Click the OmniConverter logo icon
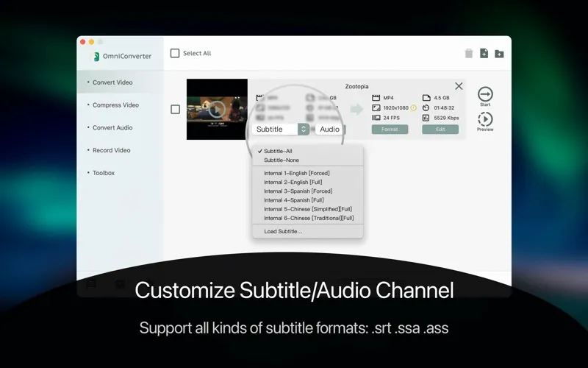The width and height of the screenshot is (588, 368). 96,57
